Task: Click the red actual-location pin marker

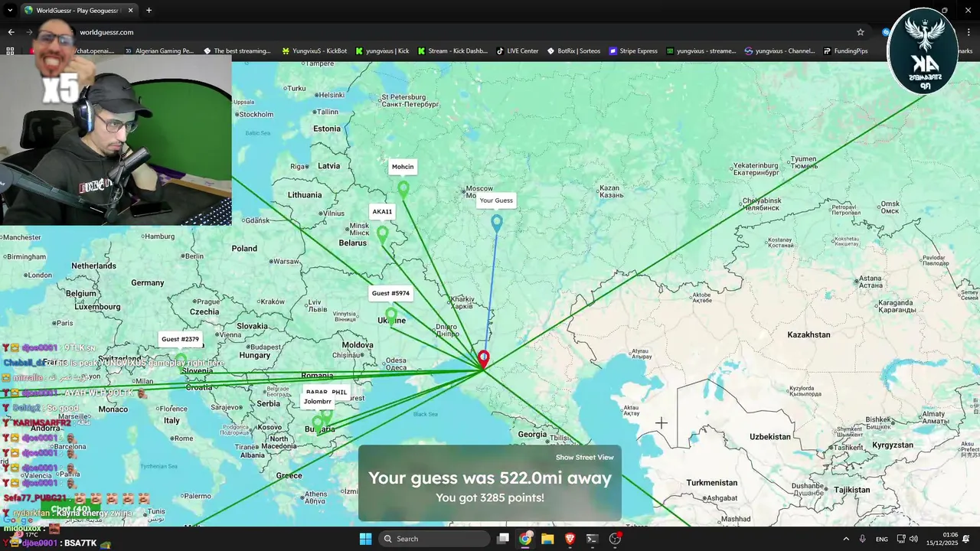Action: (x=483, y=357)
